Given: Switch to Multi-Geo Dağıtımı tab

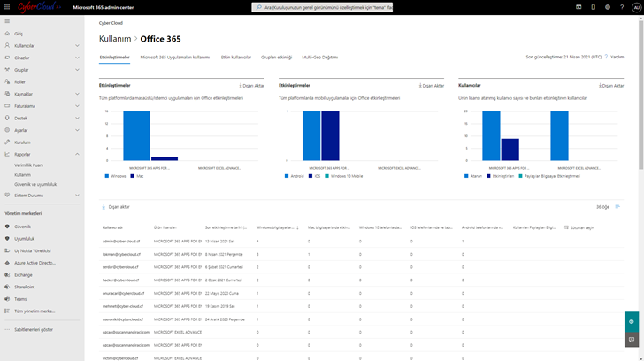Looking at the screenshot, I should 320,58.
